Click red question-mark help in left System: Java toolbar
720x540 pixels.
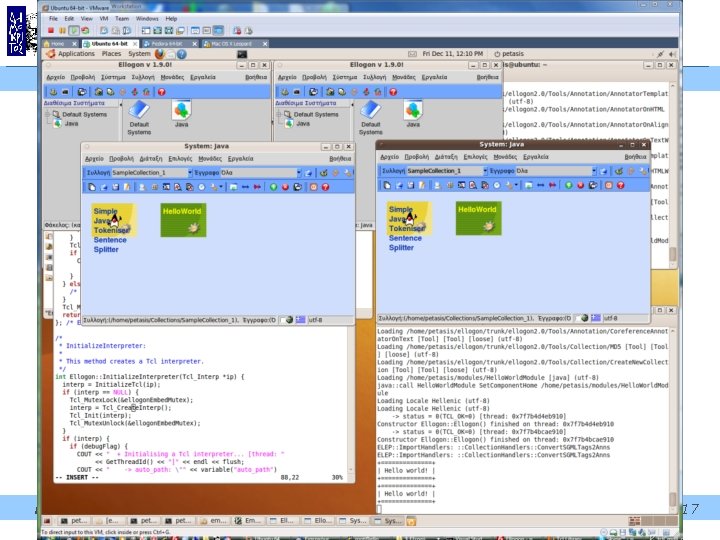(326, 187)
